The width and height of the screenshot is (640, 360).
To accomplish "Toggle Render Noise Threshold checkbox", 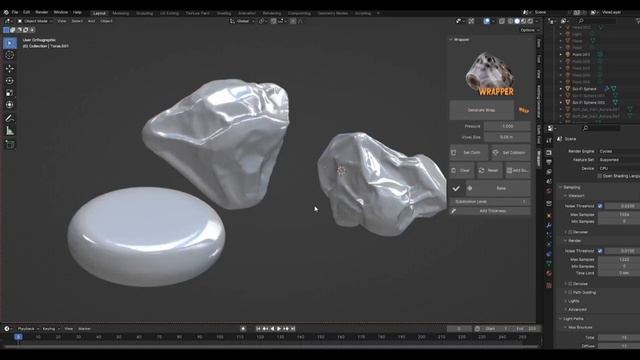I will [x=600, y=251].
